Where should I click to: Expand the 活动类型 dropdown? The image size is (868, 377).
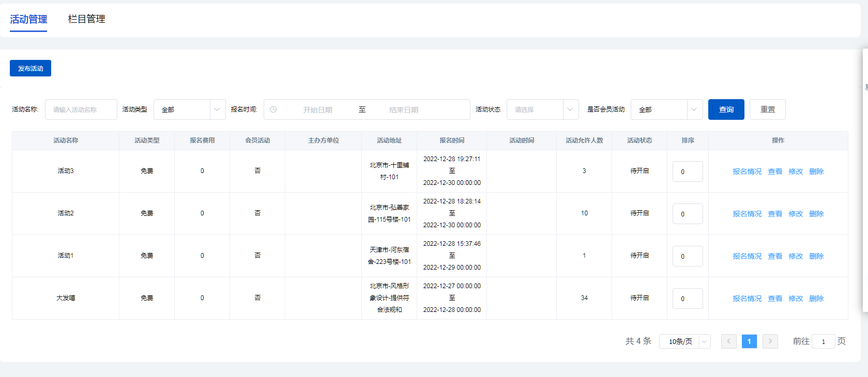[x=190, y=109]
